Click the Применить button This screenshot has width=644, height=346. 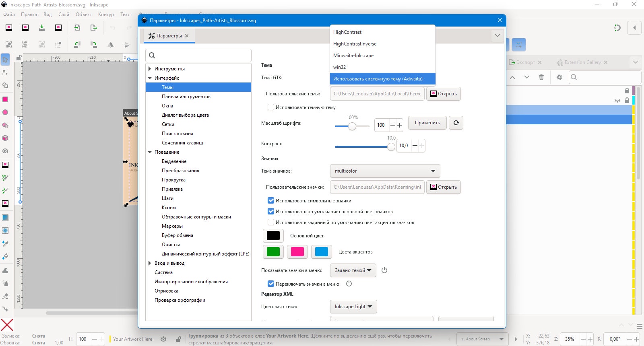pyautogui.click(x=427, y=123)
